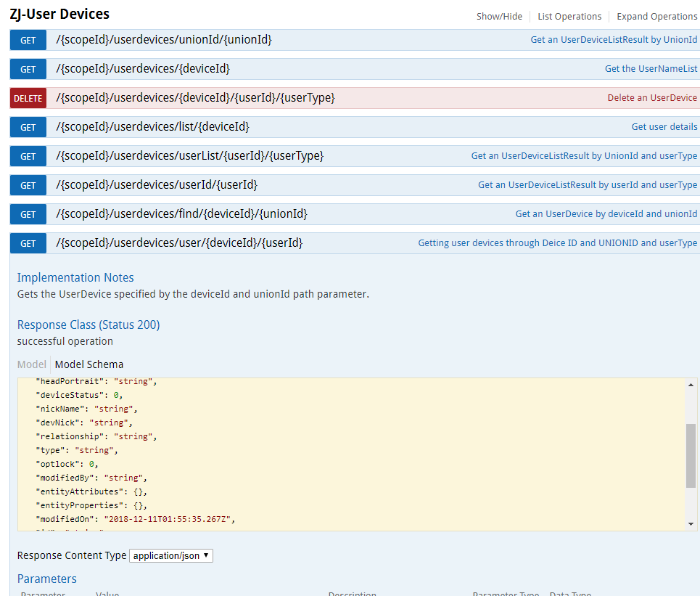Click the 'successful operation' text

65,341
